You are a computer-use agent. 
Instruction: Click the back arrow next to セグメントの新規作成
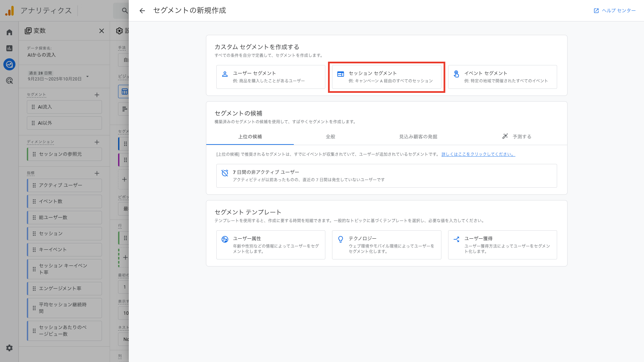(142, 10)
